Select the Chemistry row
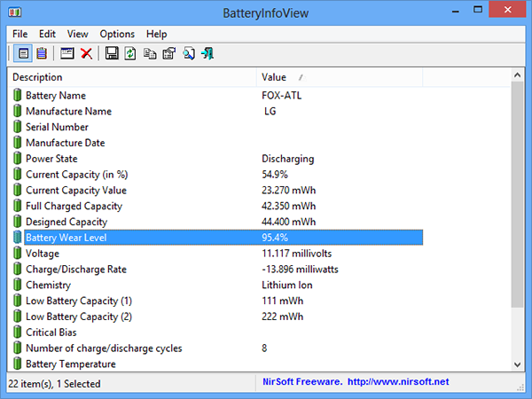532x399 pixels. [x=215, y=285]
